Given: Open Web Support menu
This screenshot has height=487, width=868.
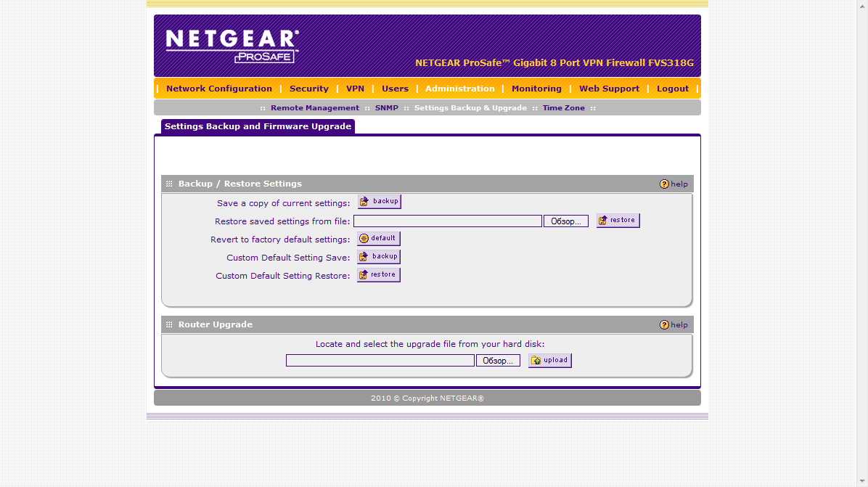Looking at the screenshot, I should click(609, 89).
